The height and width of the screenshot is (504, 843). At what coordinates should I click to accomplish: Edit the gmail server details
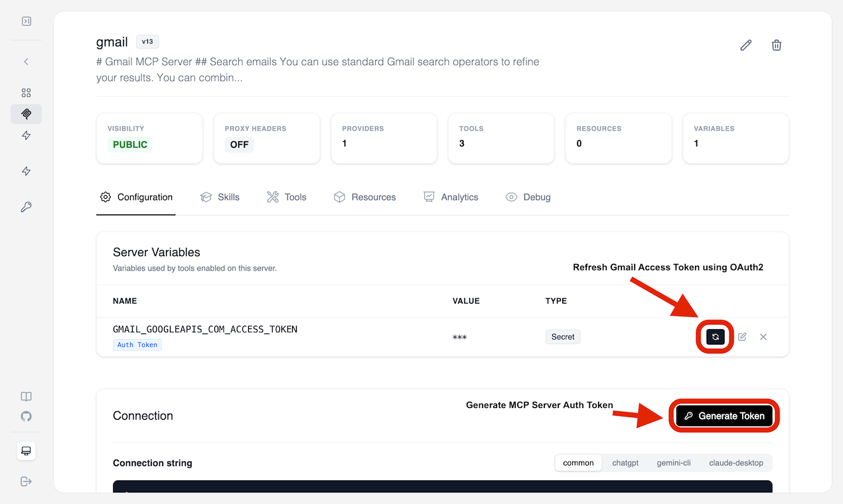(745, 44)
